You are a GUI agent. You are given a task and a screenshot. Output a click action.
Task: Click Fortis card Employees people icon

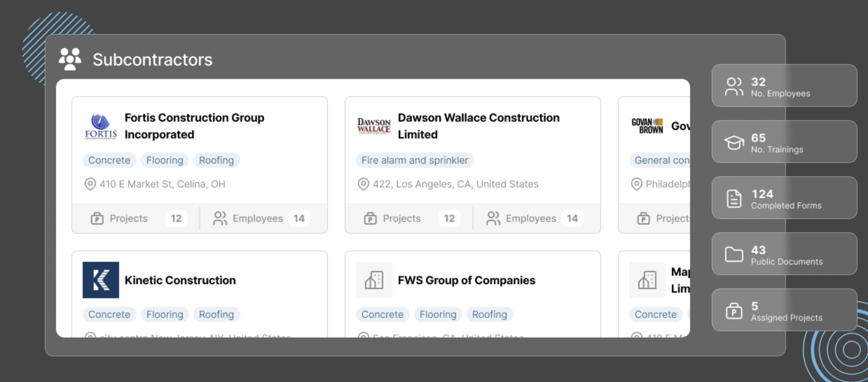pos(220,218)
